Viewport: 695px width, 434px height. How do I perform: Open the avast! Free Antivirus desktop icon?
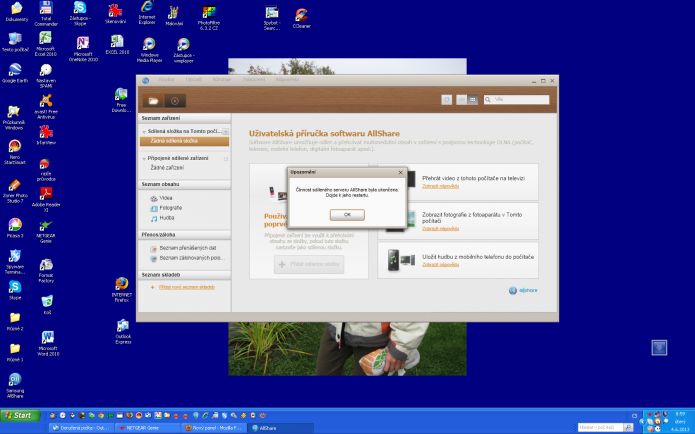click(x=46, y=106)
